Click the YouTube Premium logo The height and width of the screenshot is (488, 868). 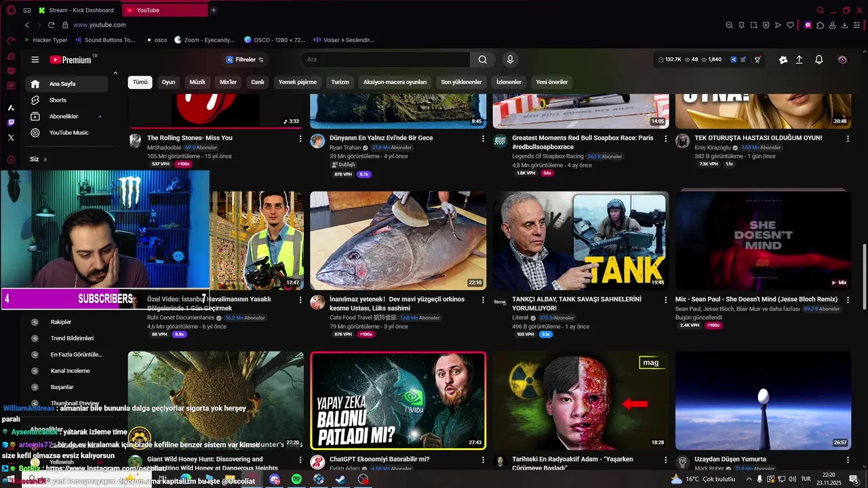coord(71,60)
